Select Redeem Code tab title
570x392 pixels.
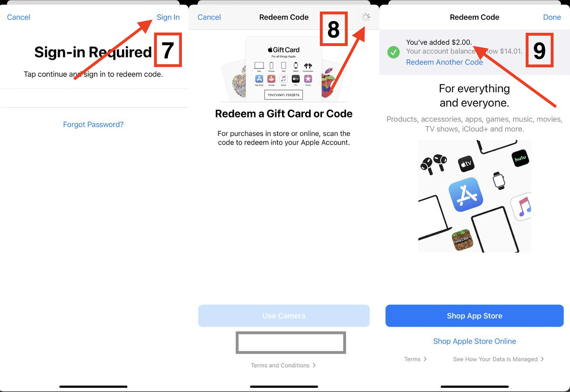coord(284,17)
